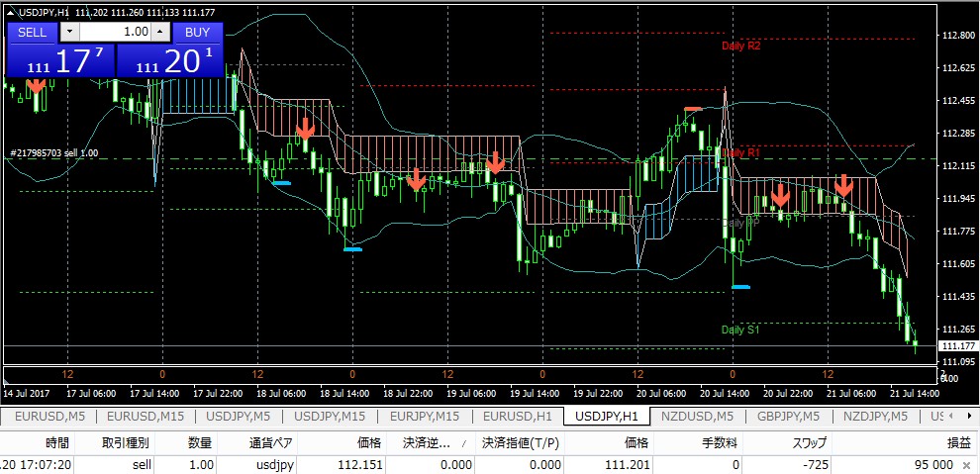Click the BUY button

pyautogui.click(x=198, y=32)
